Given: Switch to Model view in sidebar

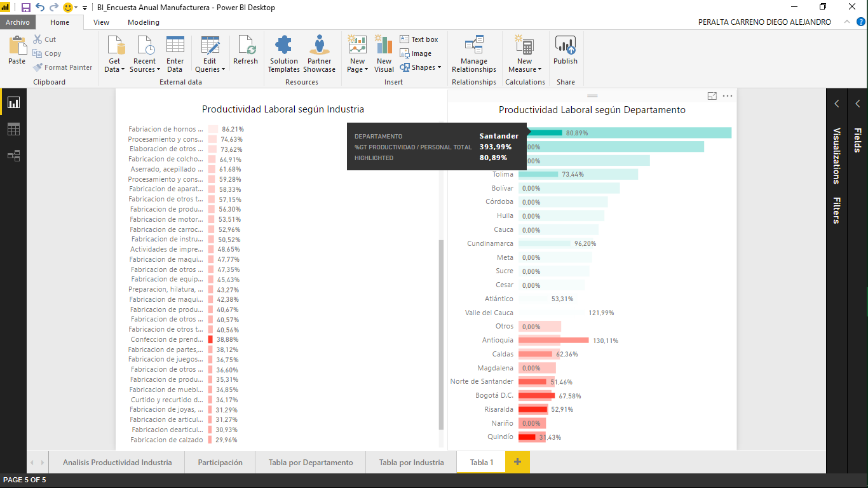Looking at the screenshot, I should point(13,156).
